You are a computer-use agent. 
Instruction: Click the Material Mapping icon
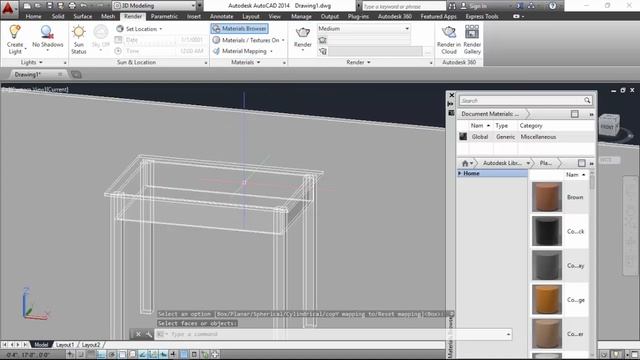click(x=216, y=51)
